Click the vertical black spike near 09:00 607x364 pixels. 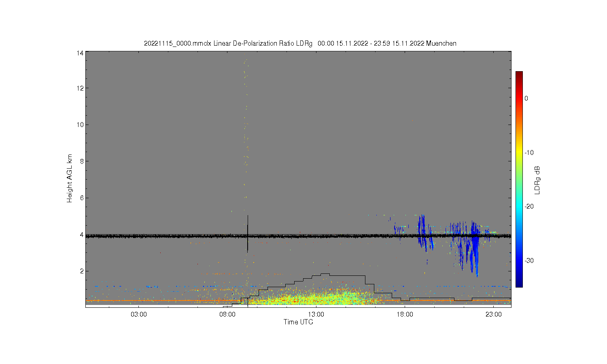click(247, 234)
